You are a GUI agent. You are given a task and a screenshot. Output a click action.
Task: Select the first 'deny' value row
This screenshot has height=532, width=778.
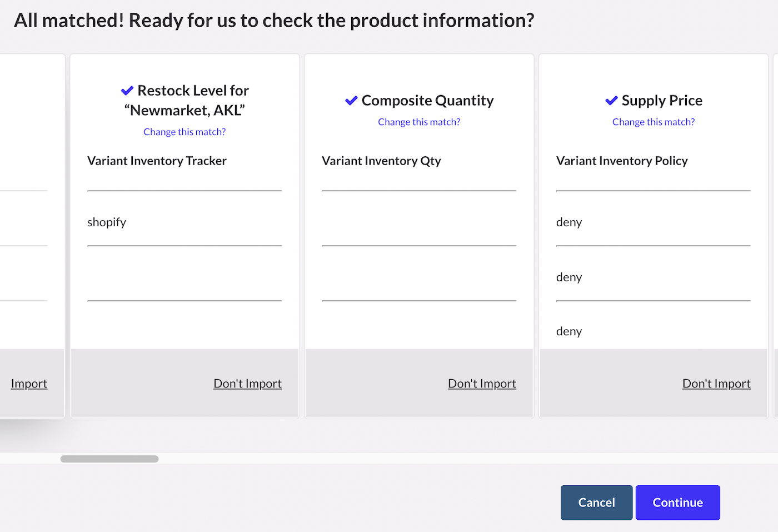tap(569, 222)
